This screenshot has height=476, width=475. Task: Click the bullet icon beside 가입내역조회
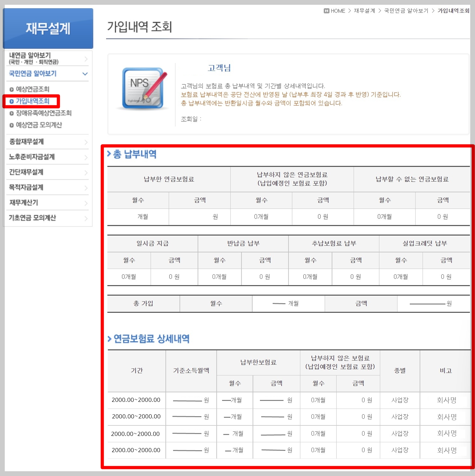[x=11, y=101]
